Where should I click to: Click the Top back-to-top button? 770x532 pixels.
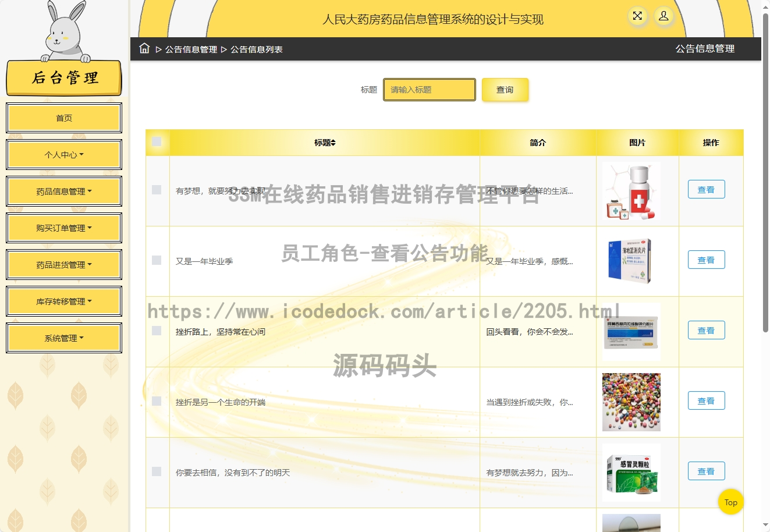coord(731,502)
